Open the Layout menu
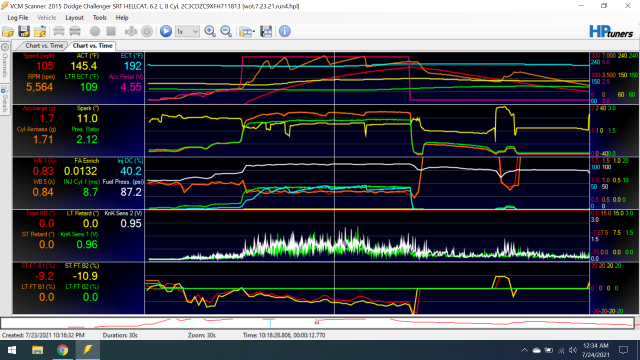Image resolution: width=640 pixels, height=360 pixels. click(x=74, y=18)
